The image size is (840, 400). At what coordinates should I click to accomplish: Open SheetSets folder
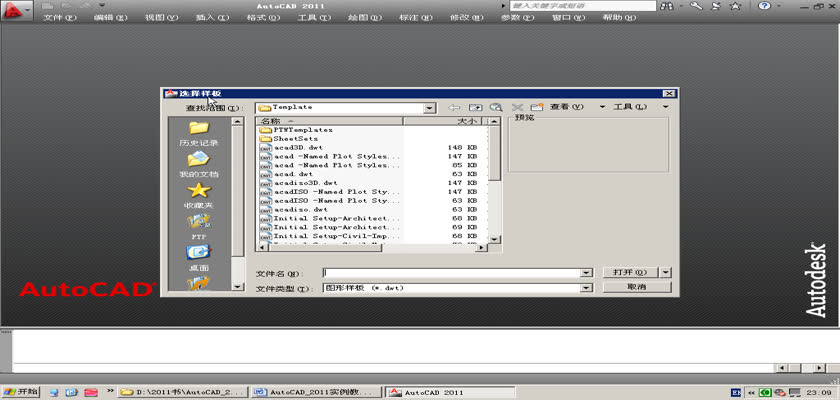289,139
